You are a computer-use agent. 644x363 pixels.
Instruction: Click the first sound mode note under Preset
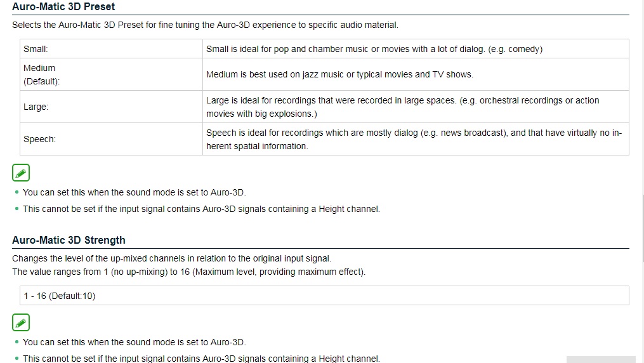(134, 192)
